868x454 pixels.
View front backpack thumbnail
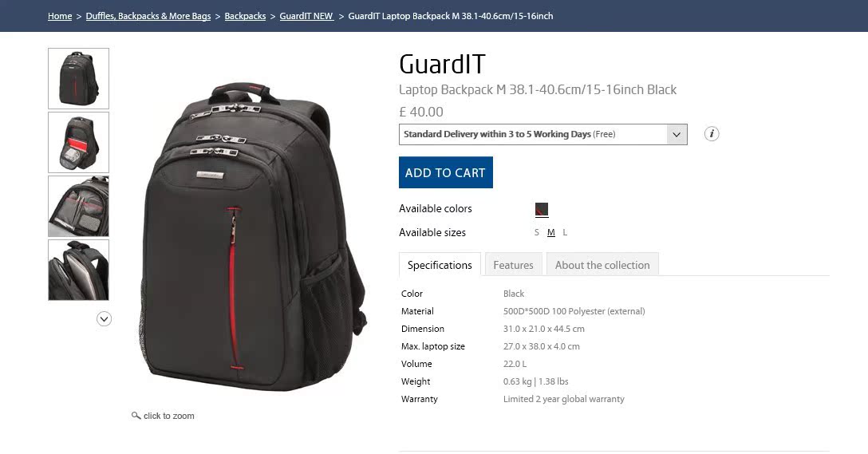coord(79,79)
